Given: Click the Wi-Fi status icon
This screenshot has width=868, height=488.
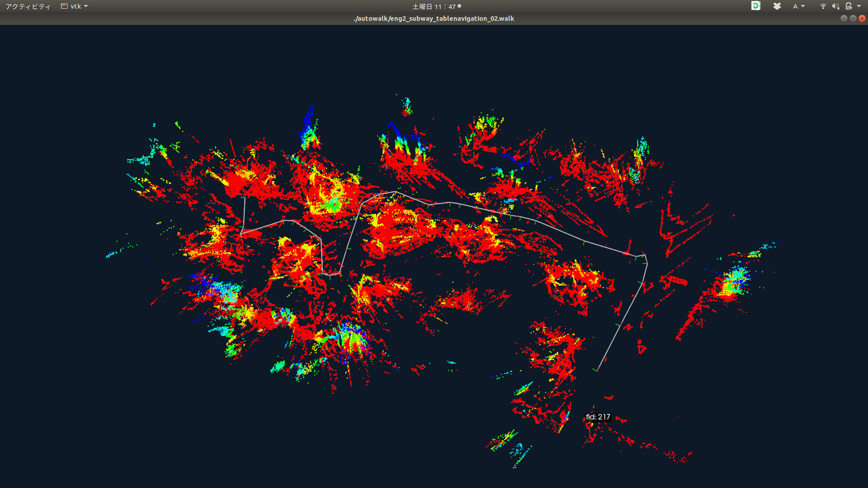Looking at the screenshot, I should tap(823, 6).
